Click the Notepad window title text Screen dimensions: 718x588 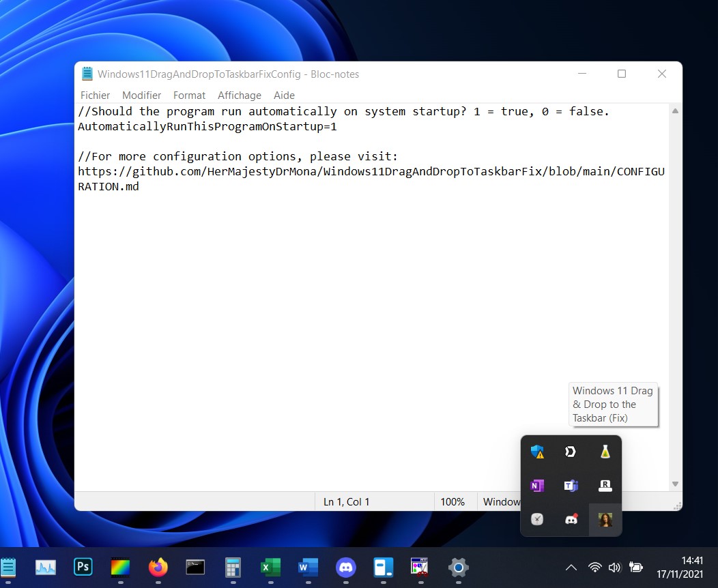click(228, 74)
